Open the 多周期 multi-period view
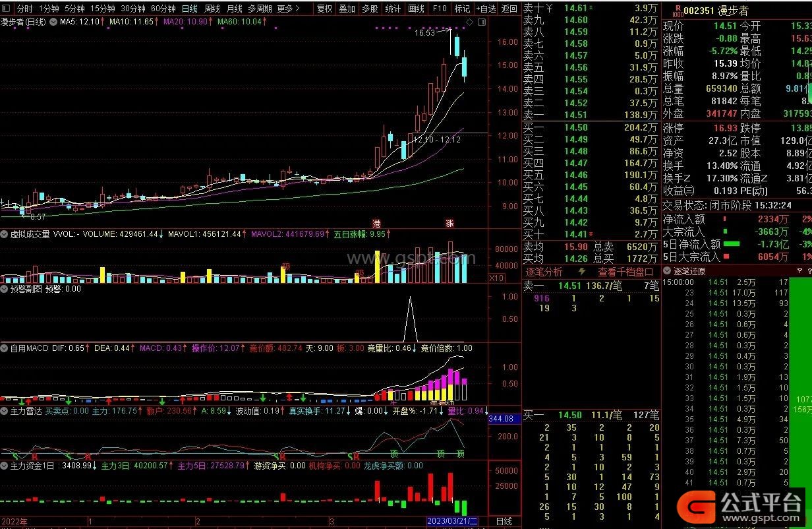The height and width of the screenshot is (529, 812). click(x=260, y=9)
